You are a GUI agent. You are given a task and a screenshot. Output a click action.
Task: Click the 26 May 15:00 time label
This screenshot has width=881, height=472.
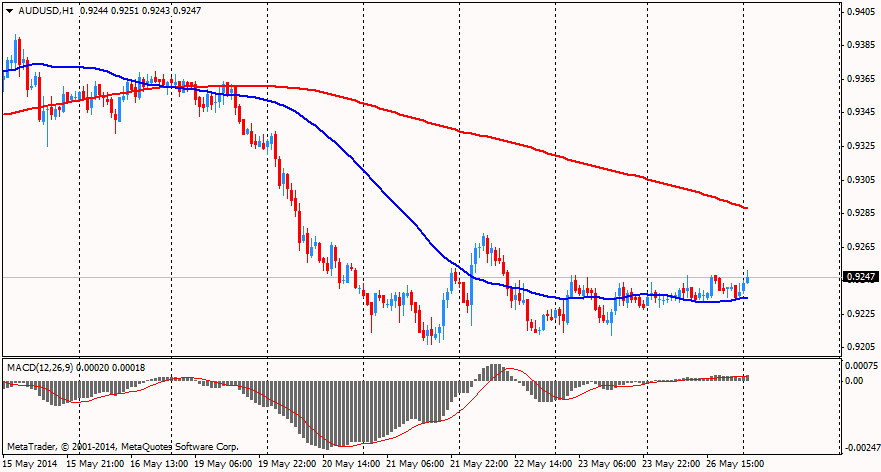[734, 463]
